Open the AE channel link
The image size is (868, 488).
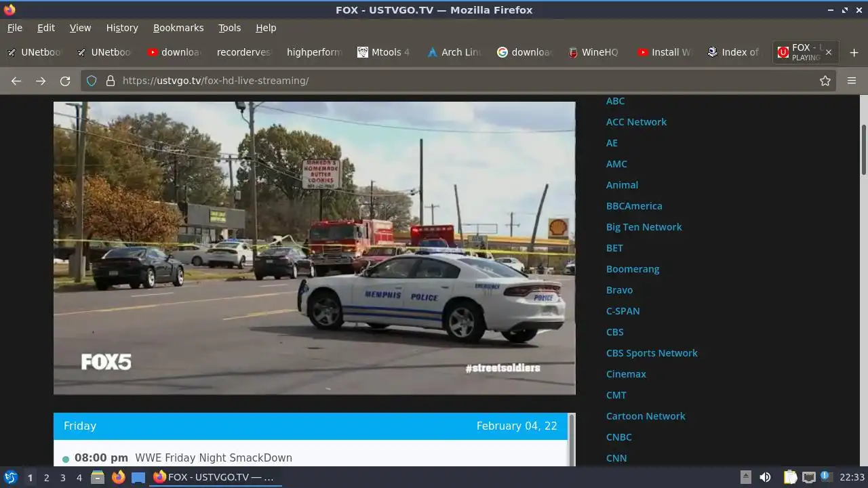612,143
